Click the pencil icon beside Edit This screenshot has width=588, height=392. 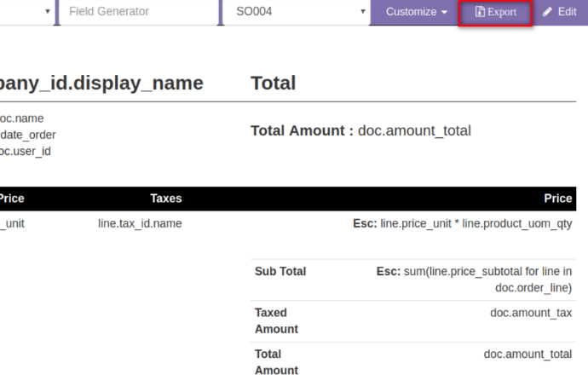547,12
